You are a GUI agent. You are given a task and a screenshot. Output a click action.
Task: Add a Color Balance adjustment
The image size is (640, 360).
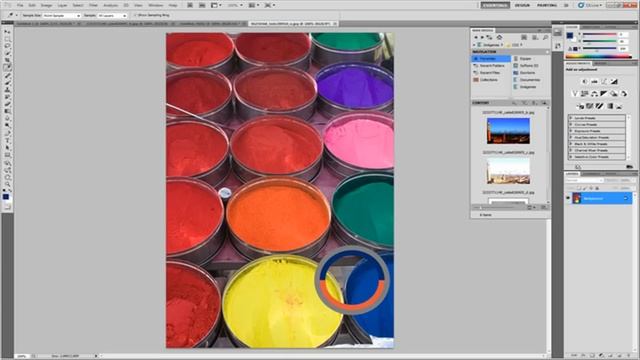click(594, 94)
